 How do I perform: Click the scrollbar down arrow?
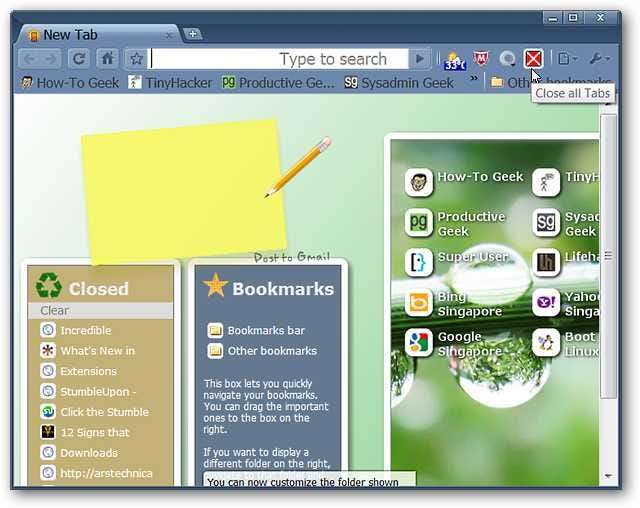pyautogui.click(x=608, y=476)
